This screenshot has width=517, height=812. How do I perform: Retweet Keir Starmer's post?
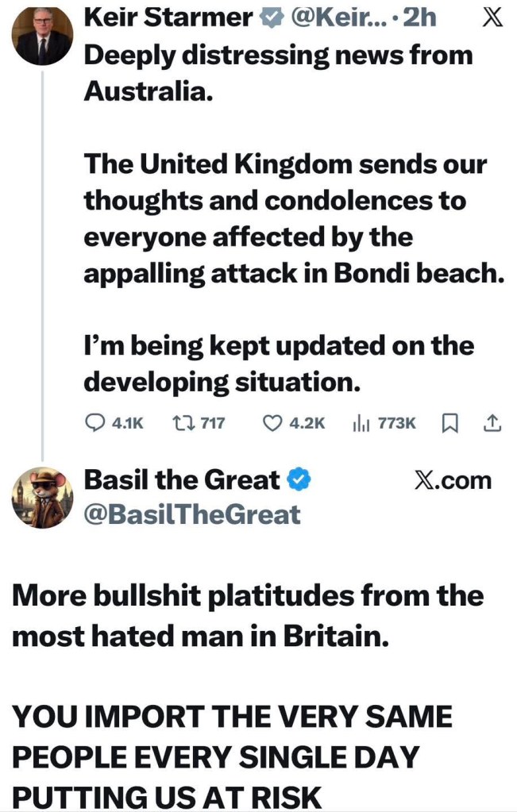pyautogui.click(x=181, y=423)
